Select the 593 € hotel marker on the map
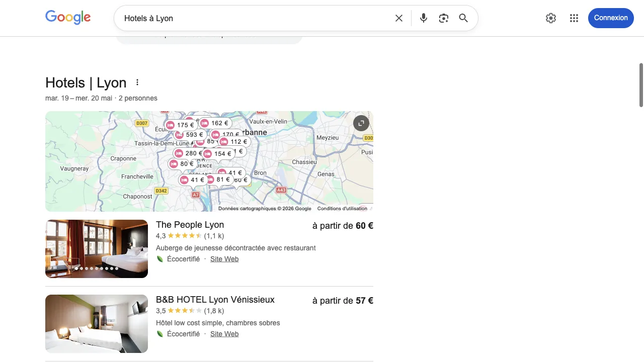Image resolution: width=644 pixels, height=362 pixels. pyautogui.click(x=190, y=135)
